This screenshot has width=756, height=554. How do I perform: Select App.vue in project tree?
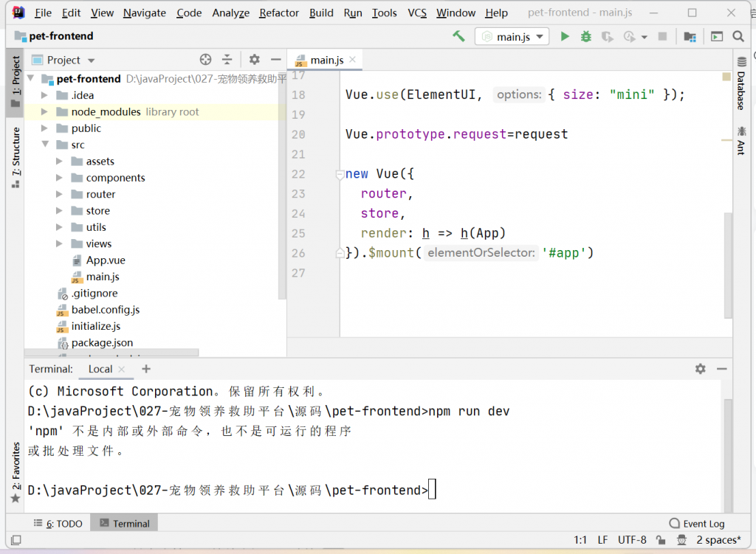(106, 260)
